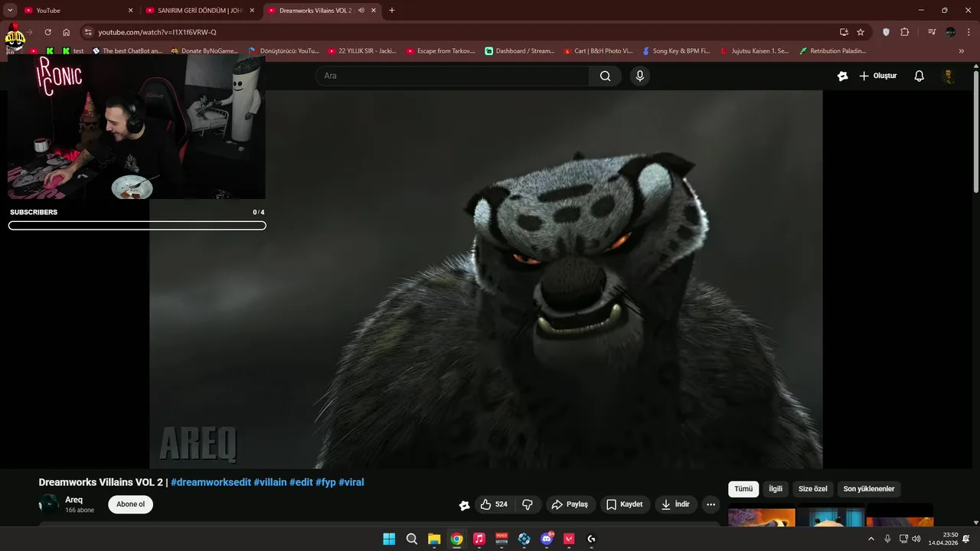Open Windows taskbar search

(411, 539)
